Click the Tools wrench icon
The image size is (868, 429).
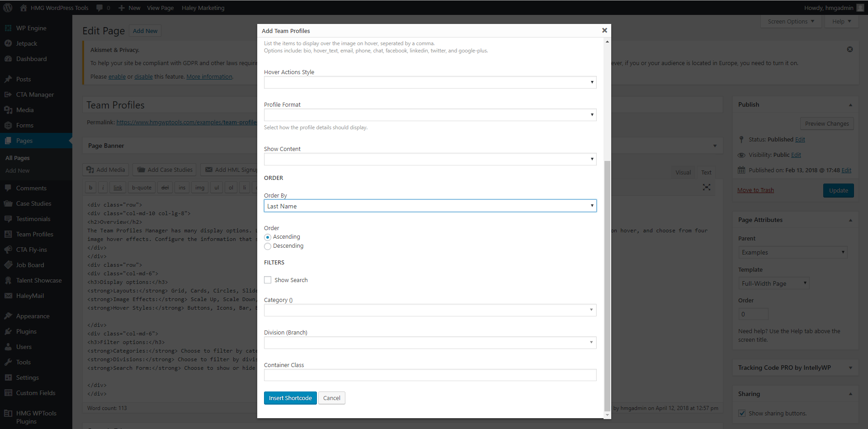8,362
